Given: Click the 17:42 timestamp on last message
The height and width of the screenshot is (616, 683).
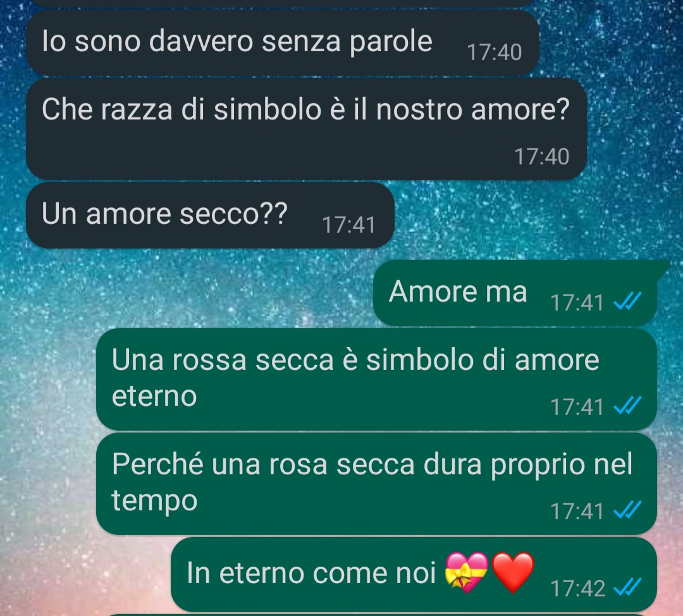Looking at the screenshot, I should point(577,589).
